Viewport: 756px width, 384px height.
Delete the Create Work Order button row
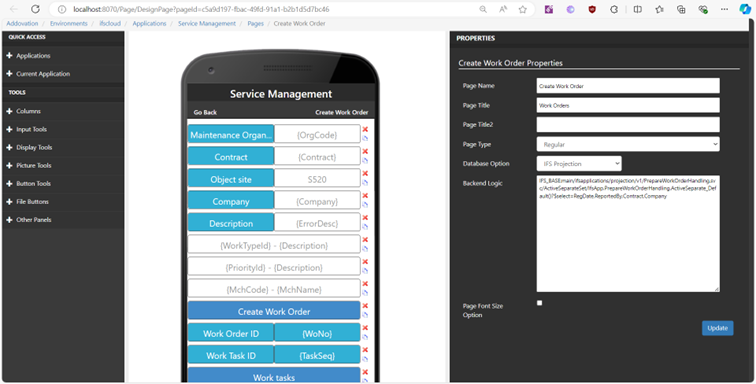365,306
